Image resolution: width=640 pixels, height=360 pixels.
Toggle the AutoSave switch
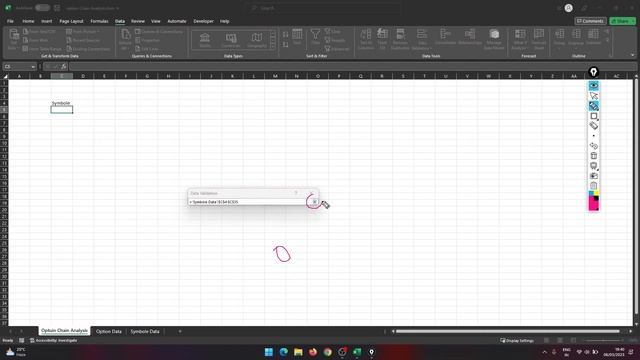(x=42, y=8)
